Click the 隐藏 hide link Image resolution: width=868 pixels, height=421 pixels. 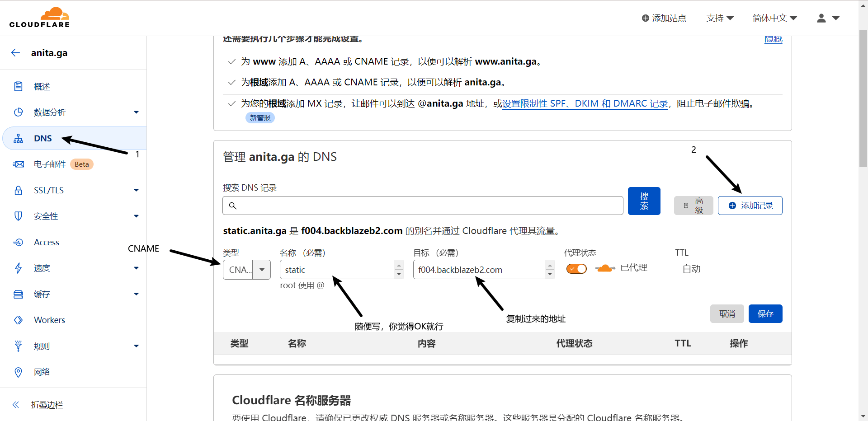click(x=774, y=39)
